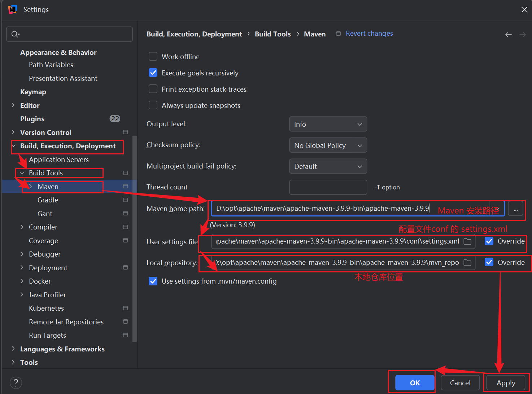Click the settings tree vertical scrollbar
Image resolution: width=532 pixels, height=394 pixels.
[x=135, y=238]
